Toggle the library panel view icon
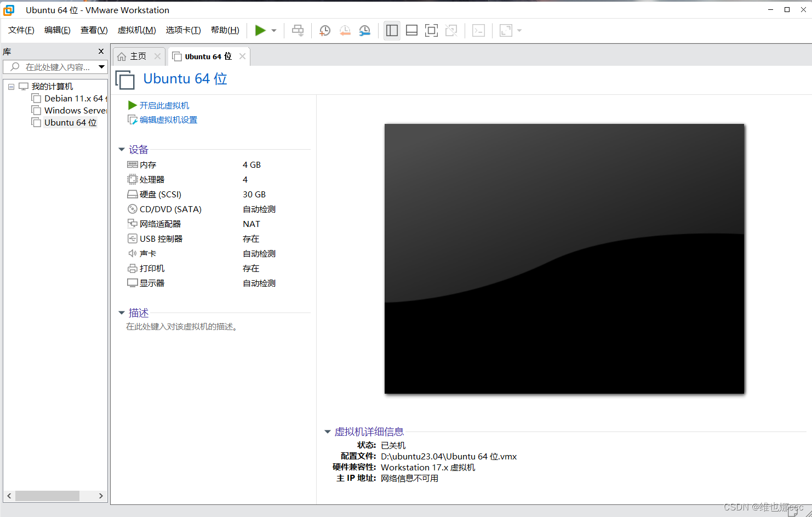This screenshot has width=812, height=517. [x=392, y=30]
